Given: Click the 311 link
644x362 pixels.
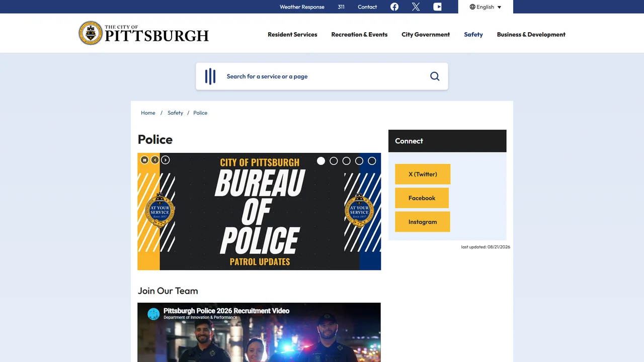Looking at the screenshot, I should coord(341,7).
